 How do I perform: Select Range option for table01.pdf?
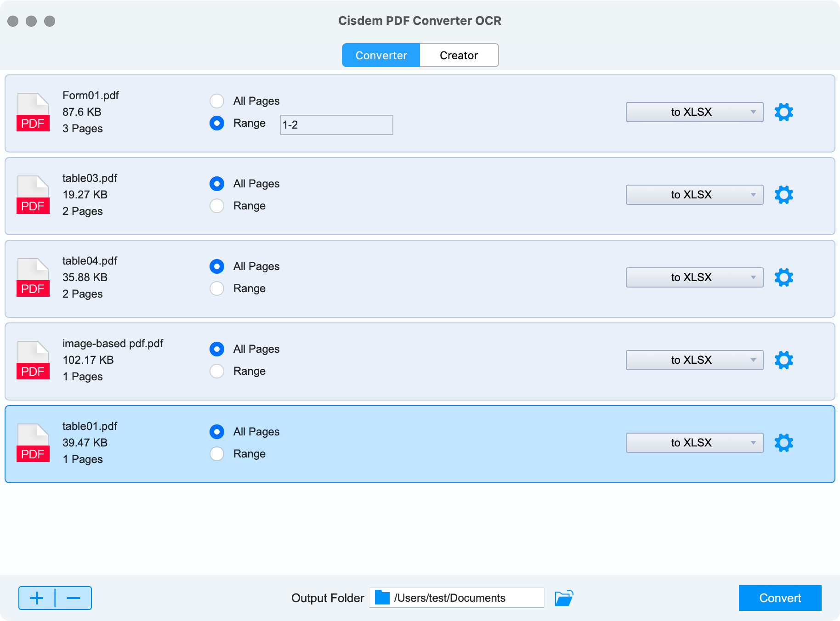click(217, 454)
